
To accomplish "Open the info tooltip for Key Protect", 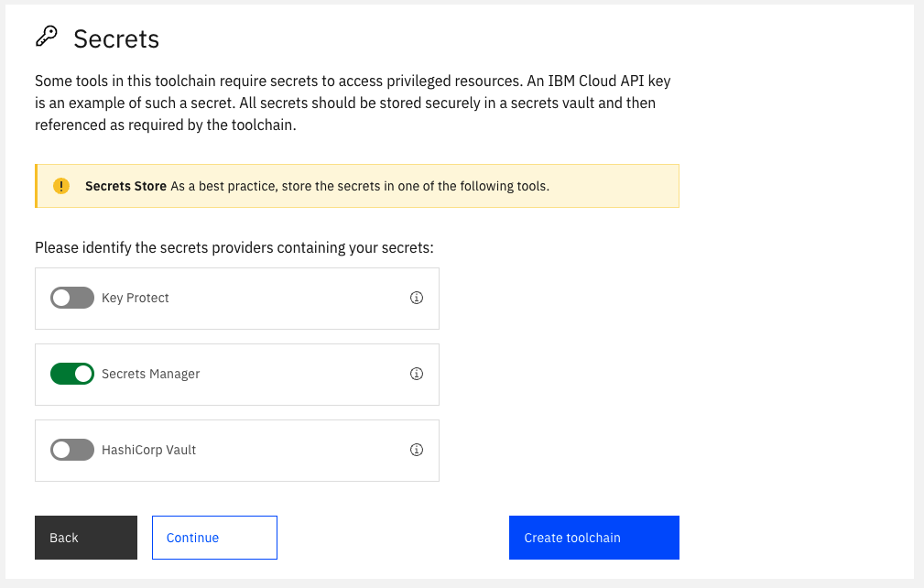I will 417,298.
